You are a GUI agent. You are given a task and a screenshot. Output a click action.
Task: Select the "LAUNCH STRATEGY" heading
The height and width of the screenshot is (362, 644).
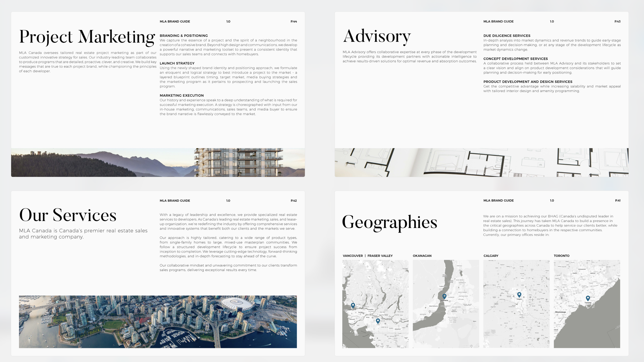pyautogui.click(x=177, y=63)
